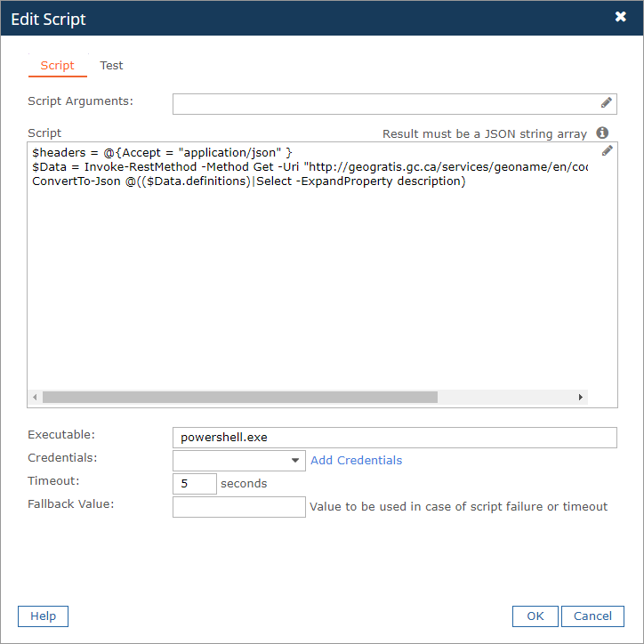644x644 pixels.
Task: Click the horizontal scrollbar thumb in script editor
Action: (240, 397)
